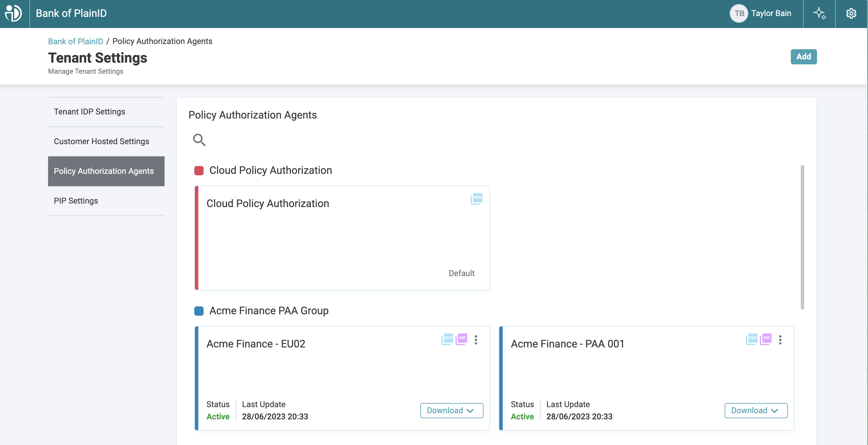Click the Manage Tenant Settings subtitle
Screen dimensions: 868x445
tap(86, 71)
